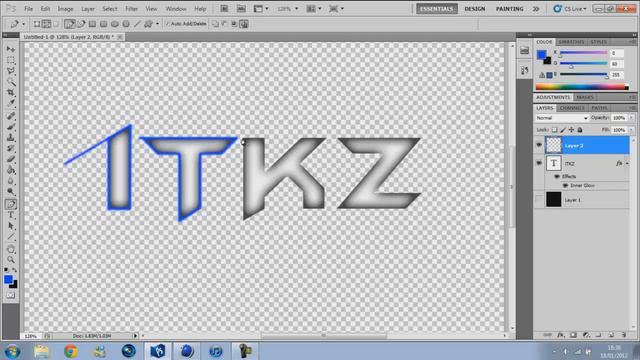Toggle Auto Add/Delete checkbox
Image resolution: width=640 pixels, height=360 pixels.
[167, 24]
